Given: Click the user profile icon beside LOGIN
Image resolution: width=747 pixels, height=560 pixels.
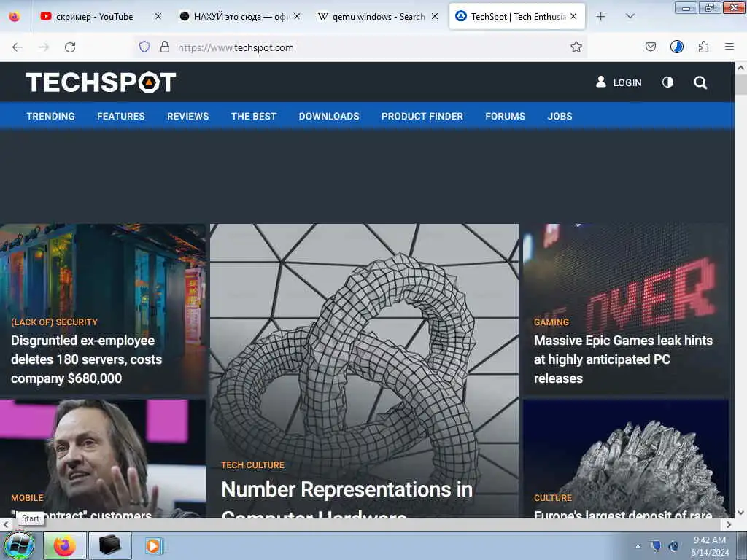Looking at the screenshot, I should pyautogui.click(x=601, y=82).
